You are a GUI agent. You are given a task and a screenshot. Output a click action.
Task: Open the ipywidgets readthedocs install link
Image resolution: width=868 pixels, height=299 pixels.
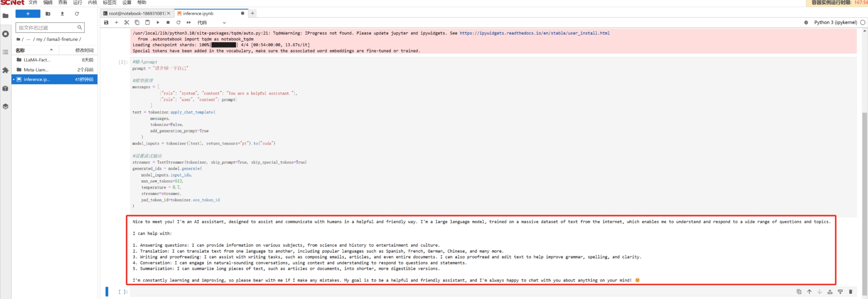[x=534, y=33]
